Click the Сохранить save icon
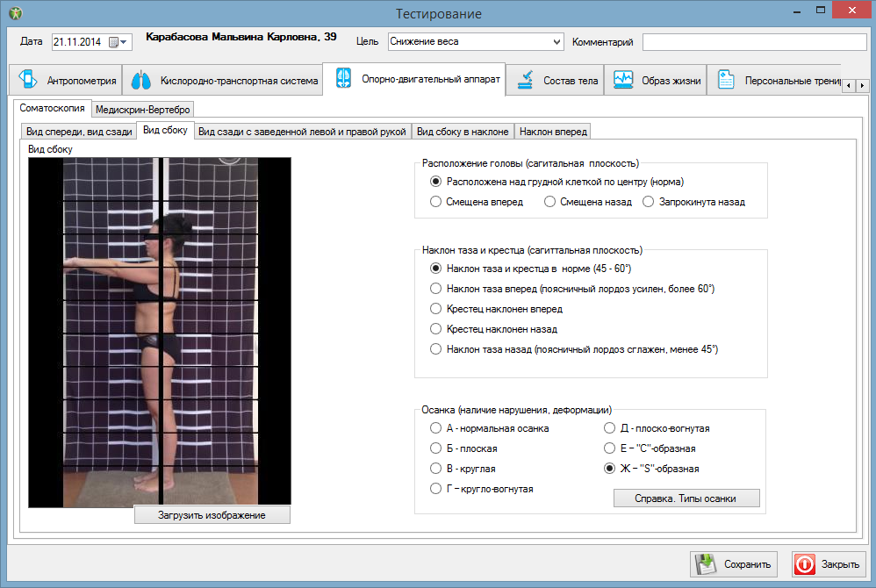Screen dimensions: 876x588 pyautogui.click(x=707, y=564)
